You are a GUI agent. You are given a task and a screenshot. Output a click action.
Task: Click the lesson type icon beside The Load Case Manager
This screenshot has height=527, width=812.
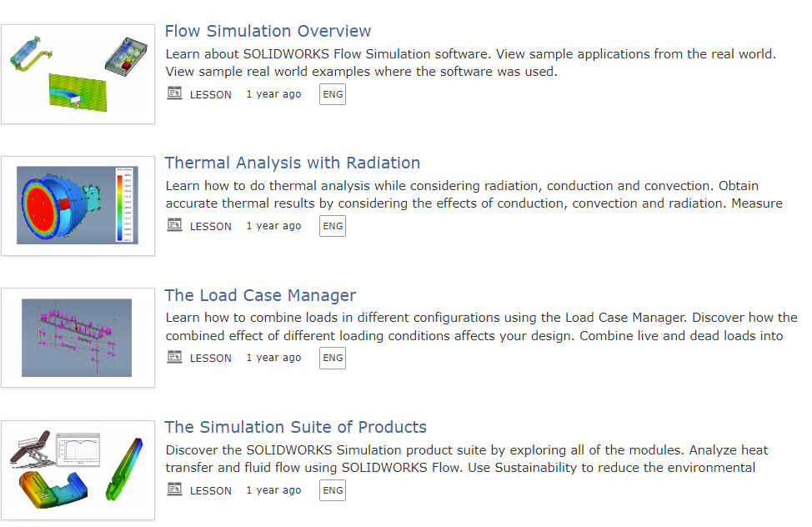pyautogui.click(x=174, y=358)
